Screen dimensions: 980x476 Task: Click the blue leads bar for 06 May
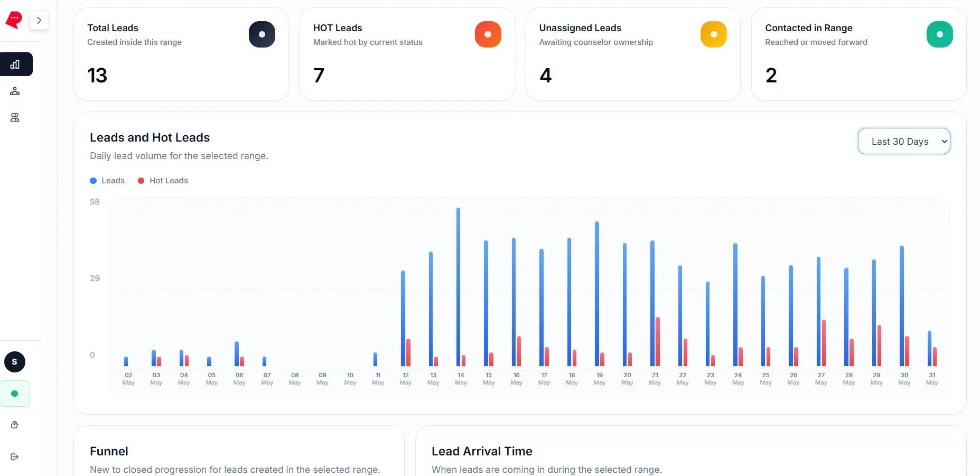(x=237, y=354)
